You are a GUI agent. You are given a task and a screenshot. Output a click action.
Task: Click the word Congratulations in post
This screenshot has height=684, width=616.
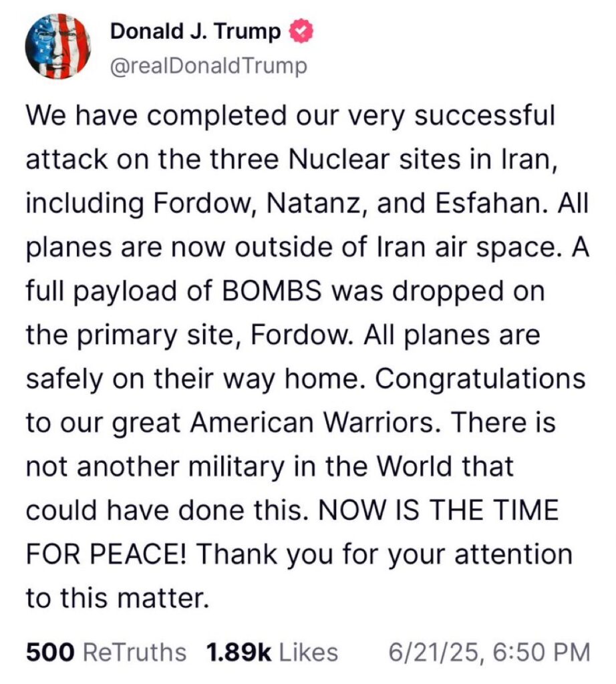480,379
